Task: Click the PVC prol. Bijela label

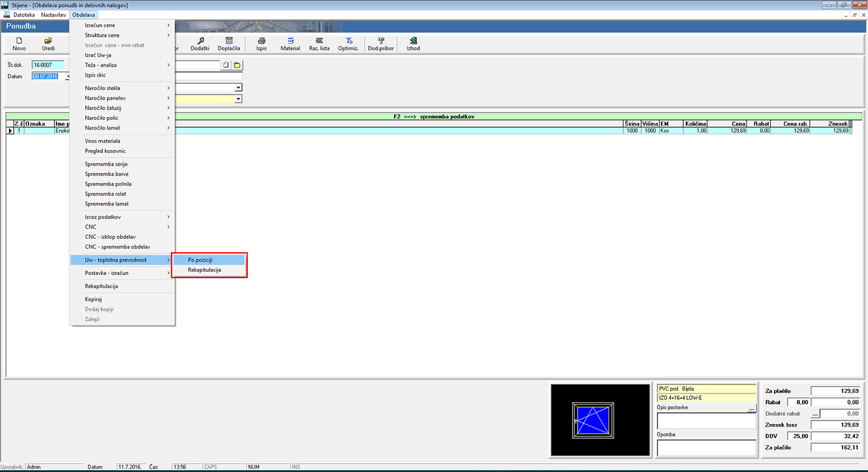Action: tap(707, 389)
